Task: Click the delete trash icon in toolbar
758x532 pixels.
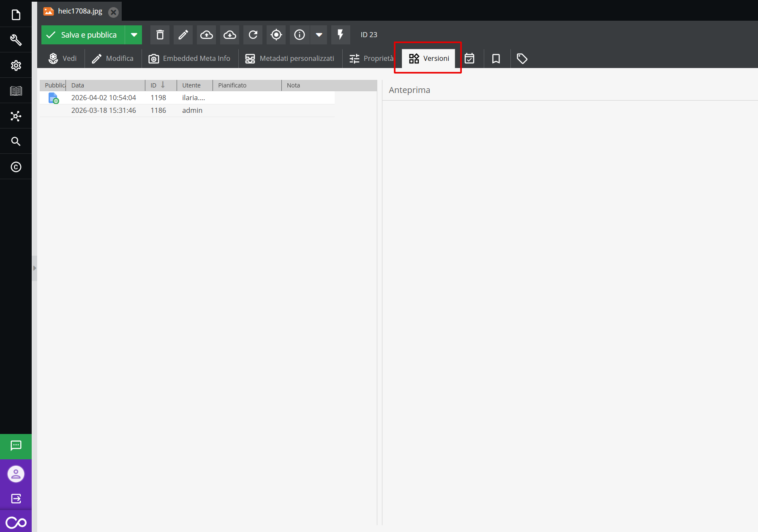Action: (160, 35)
